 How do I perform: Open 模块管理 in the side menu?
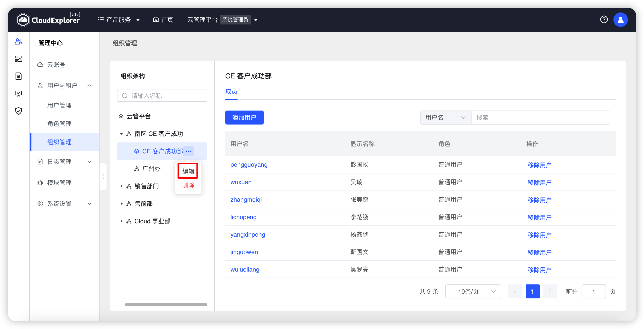pos(60,182)
